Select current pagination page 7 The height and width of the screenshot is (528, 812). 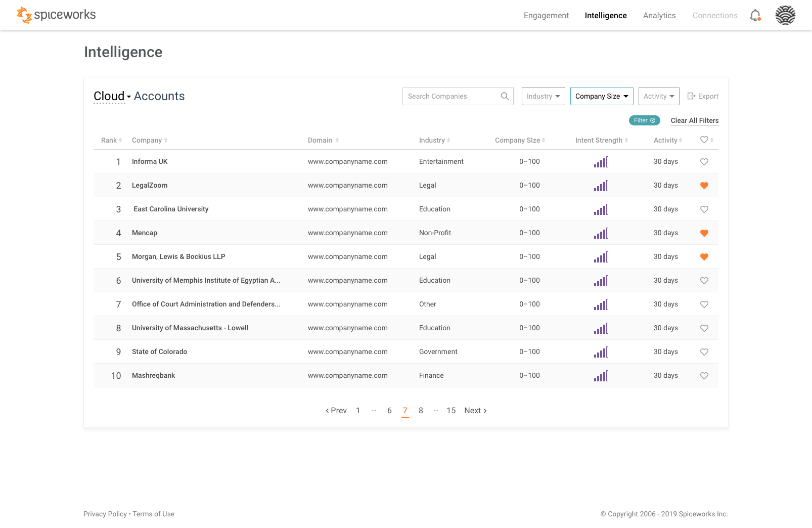pos(405,411)
